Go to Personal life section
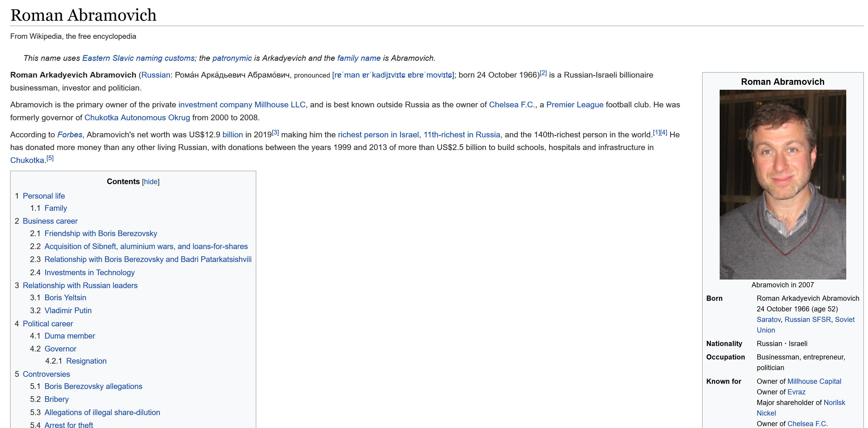The image size is (868, 428). point(44,196)
